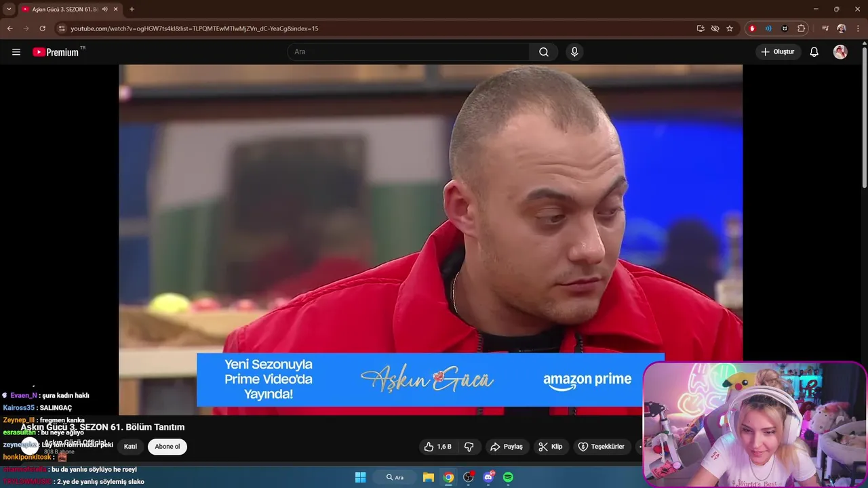The height and width of the screenshot is (488, 868).
Task: Open the dark square extension icon
Action: tap(785, 28)
